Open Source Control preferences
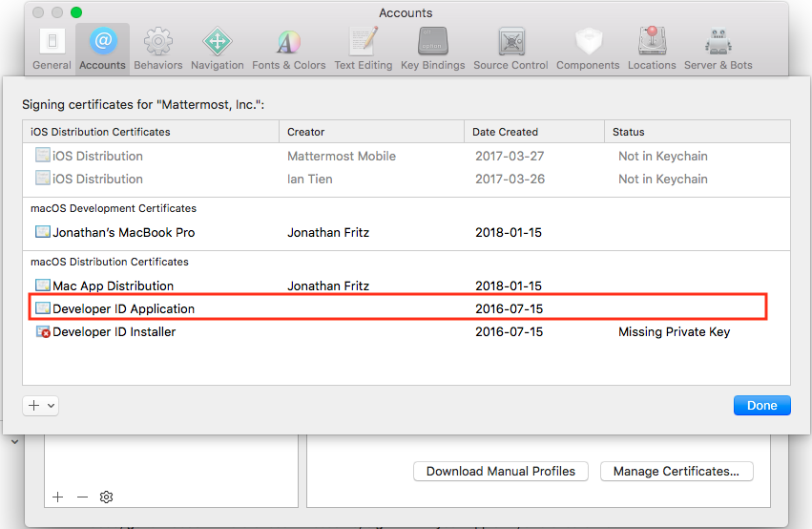812x529 pixels. [510, 49]
